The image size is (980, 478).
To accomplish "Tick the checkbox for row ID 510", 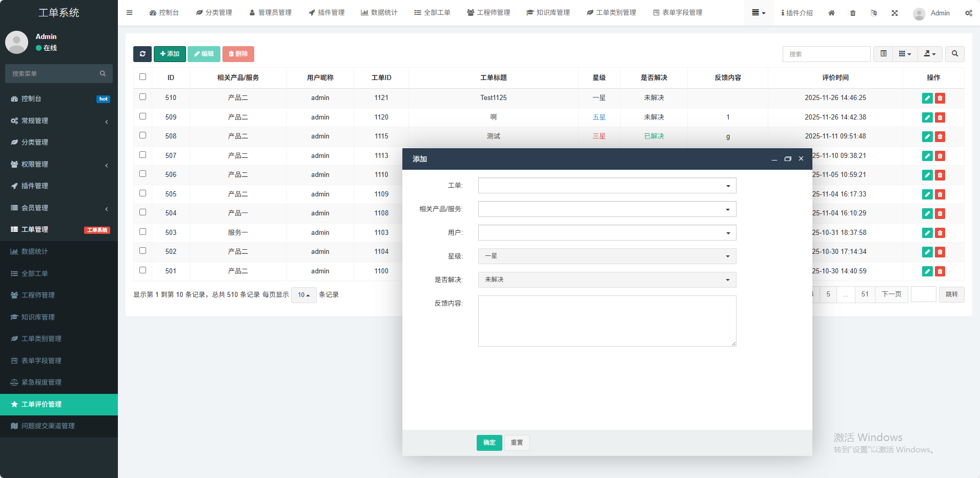I will pyautogui.click(x=143, y=97).
